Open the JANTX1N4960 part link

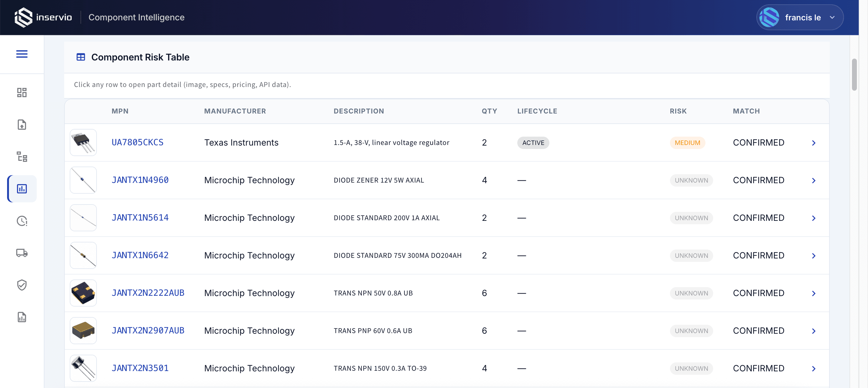click(x=140, y=180)
